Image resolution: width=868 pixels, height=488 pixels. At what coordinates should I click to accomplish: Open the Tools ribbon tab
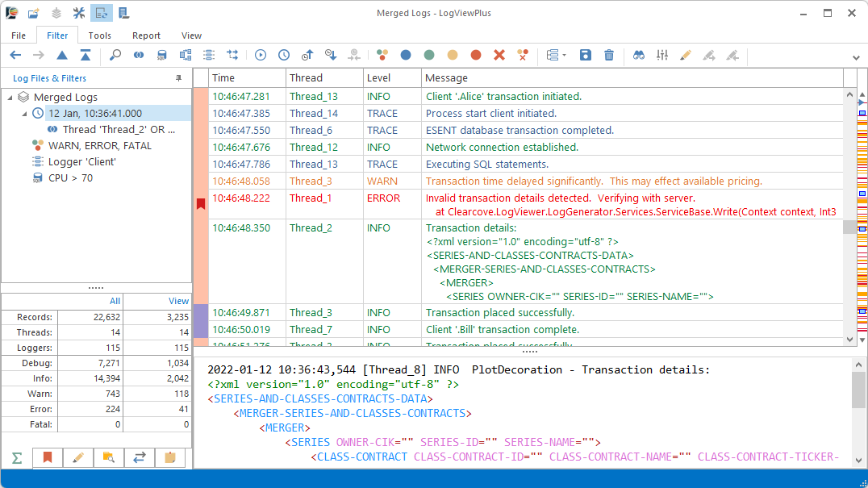tap(100, 35)
